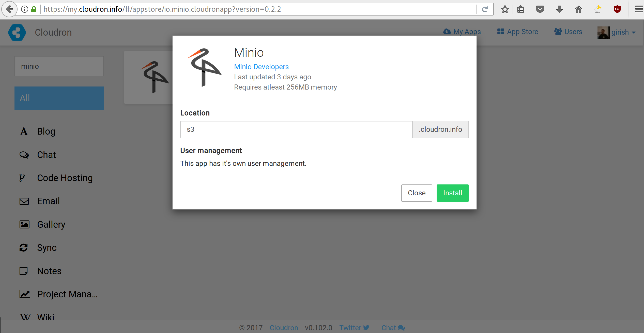The image size is (644, 333).
Task: Open the uBlock Origin shield icon
Action: [x=617, y=9]
